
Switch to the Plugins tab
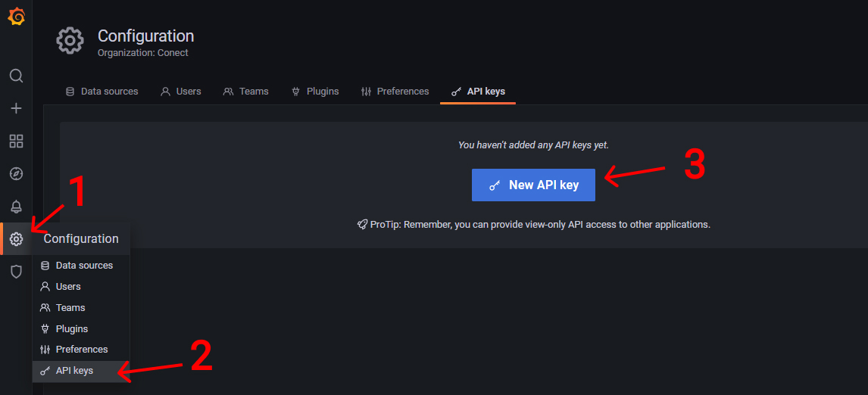[315, 92]
